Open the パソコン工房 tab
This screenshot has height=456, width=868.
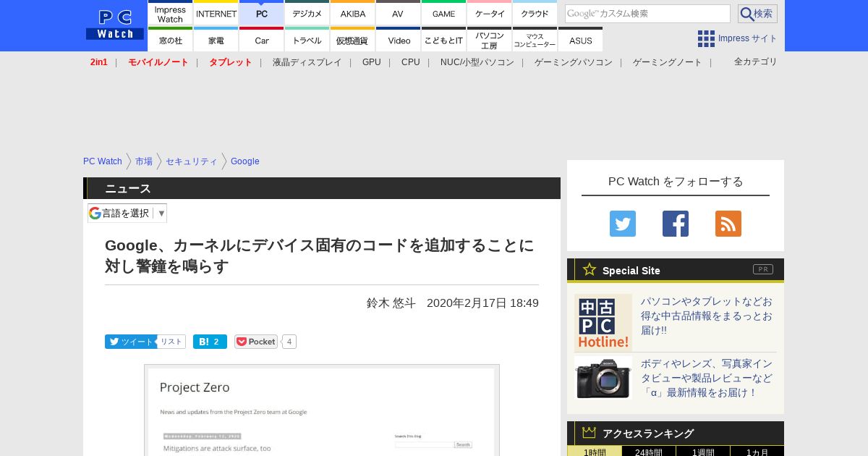[x=490, y=40]
